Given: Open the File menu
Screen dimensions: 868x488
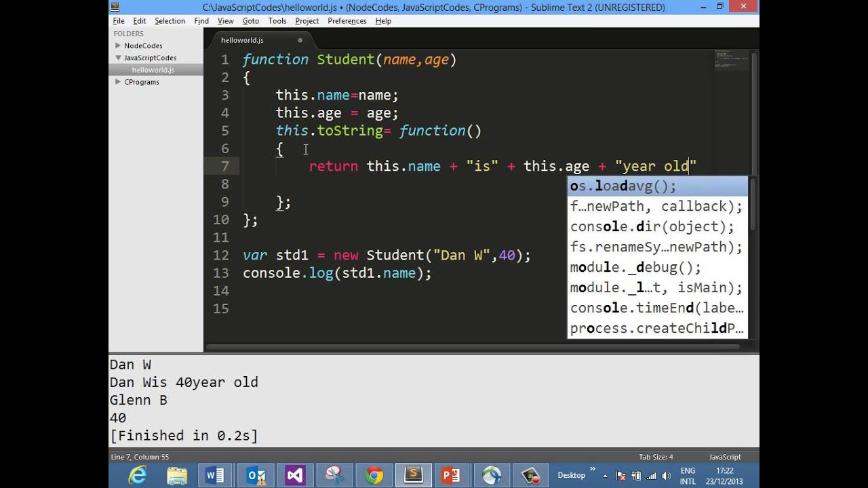Looking at the screenshot, I should point(119,21).
